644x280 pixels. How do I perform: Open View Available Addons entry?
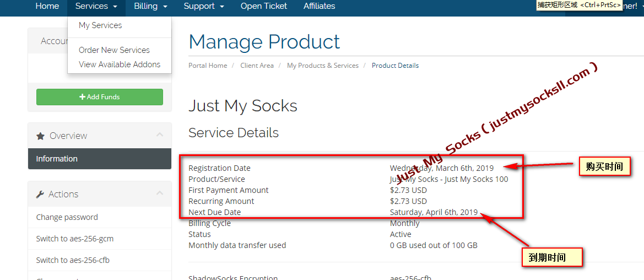coord(120,64)
